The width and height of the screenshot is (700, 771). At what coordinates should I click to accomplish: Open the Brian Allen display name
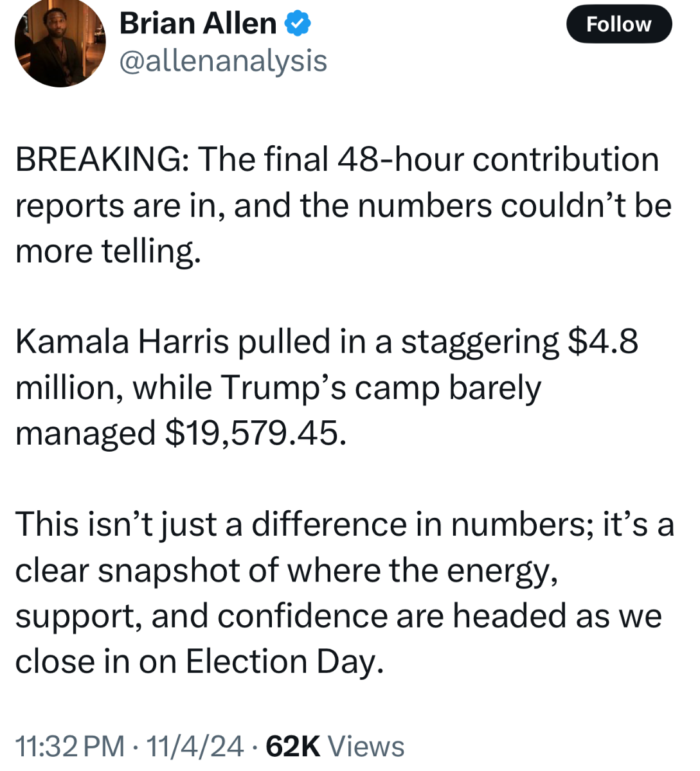pyautogui.click(x=198, y=24)
